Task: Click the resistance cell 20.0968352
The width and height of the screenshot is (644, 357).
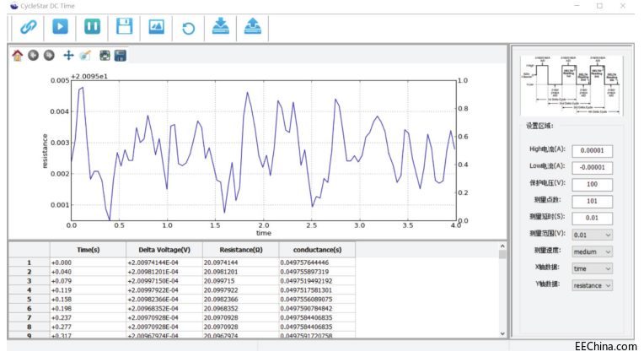Action: pyautogui.click(x=241, y=308)
